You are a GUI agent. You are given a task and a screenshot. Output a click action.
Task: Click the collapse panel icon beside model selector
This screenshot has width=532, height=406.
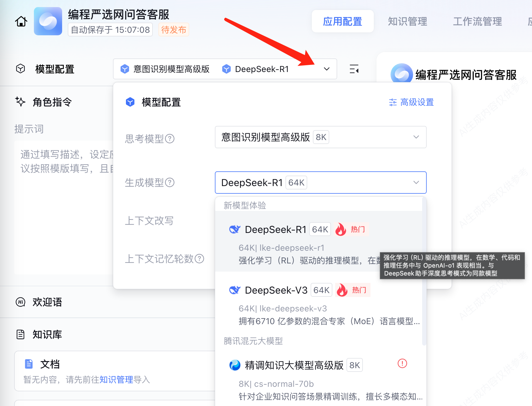[354, 69]
